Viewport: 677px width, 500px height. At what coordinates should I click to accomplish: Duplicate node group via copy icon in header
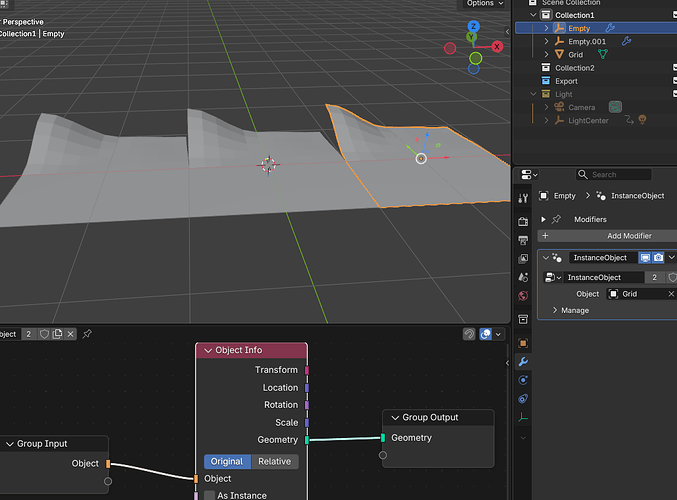(x=57, y=334)
